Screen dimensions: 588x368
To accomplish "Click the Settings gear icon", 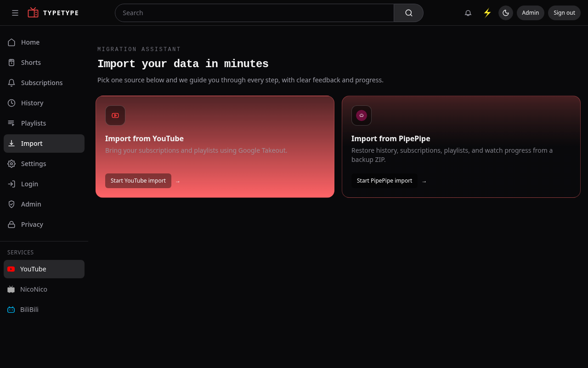I will click(11, 164).
